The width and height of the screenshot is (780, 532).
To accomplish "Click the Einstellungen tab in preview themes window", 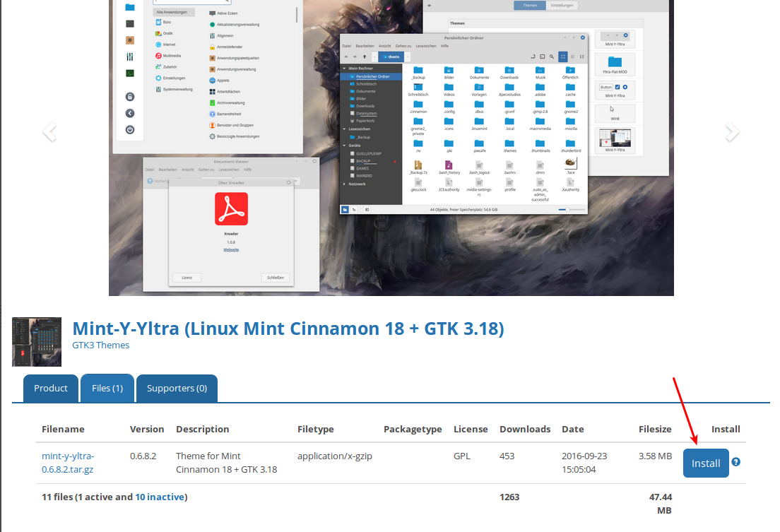I will click(x=562, y=6).
